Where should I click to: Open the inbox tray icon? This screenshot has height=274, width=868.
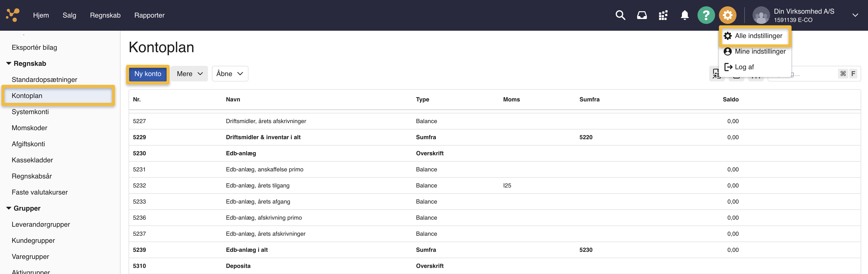click(642, 15)
